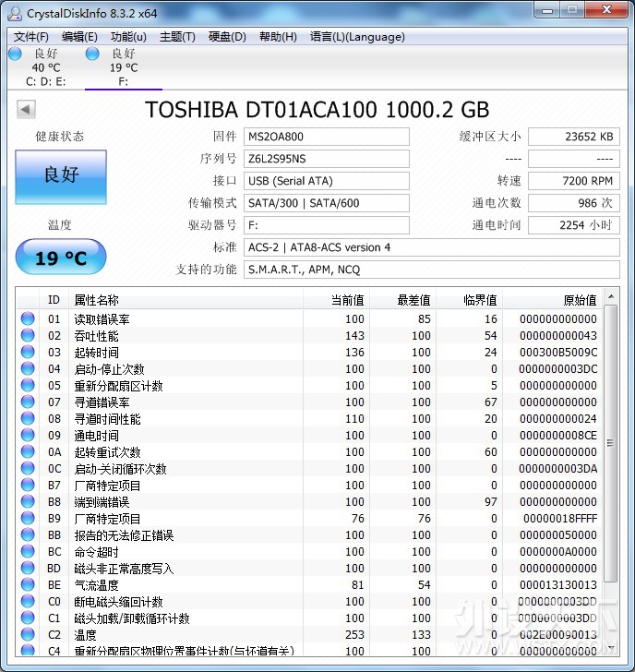This screenshot has width=635, height=672.
Task: Click the 临界值 column header
Action: (x=469, y=300)
